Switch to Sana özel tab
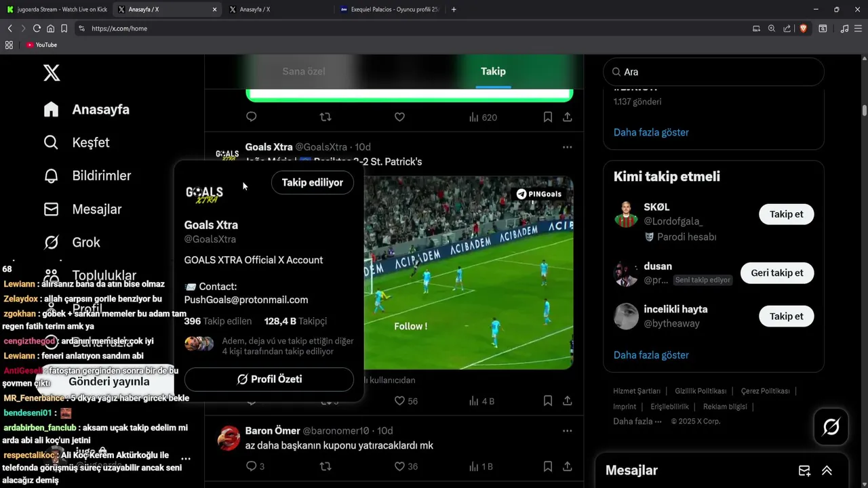 (x=304, y=71)
